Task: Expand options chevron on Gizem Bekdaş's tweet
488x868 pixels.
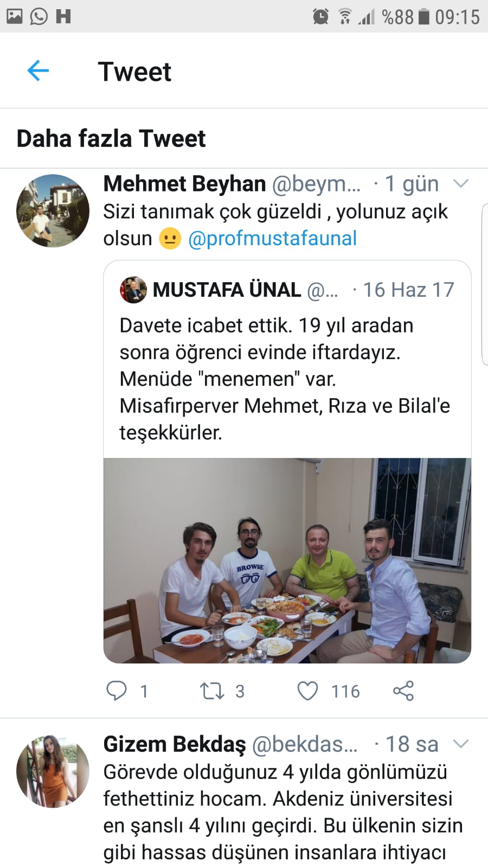Action: click(x=460, y=744)
